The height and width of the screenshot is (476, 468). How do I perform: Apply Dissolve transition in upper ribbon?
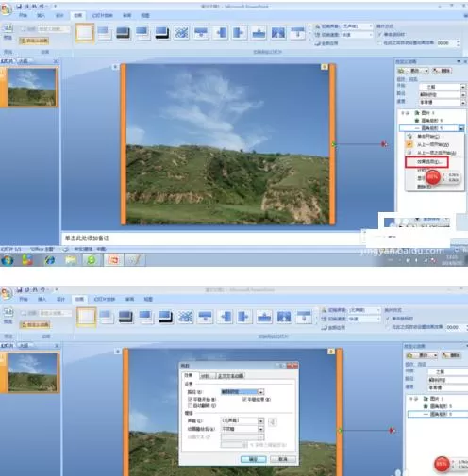point(182,33)
